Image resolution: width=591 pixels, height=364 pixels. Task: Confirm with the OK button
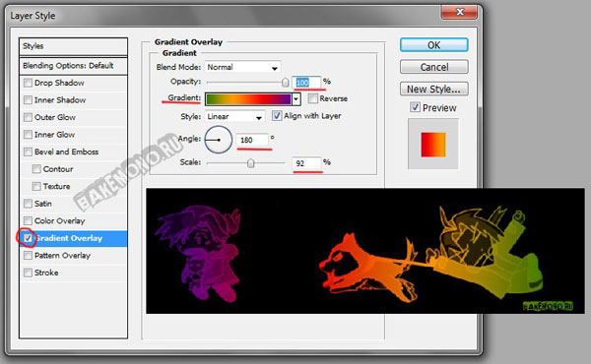433,45
